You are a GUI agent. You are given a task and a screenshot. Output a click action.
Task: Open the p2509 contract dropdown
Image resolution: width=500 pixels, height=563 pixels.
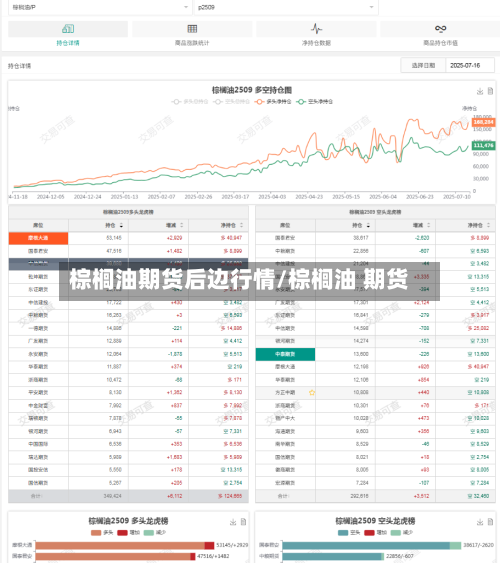(x=286, y=7)
